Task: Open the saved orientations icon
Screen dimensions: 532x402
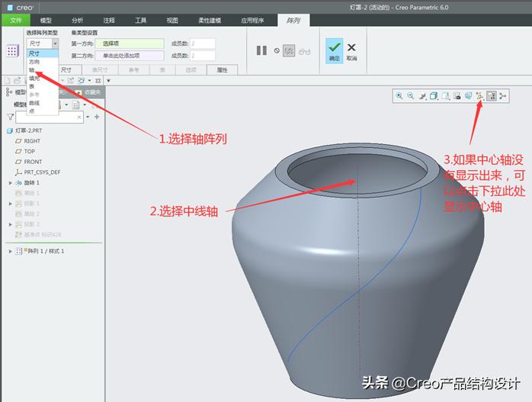Action: 445,96
